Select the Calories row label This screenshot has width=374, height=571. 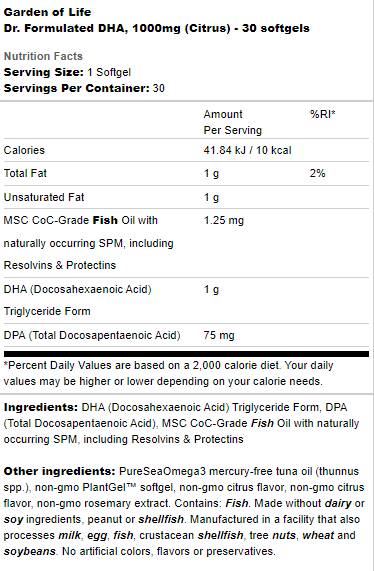24,150
